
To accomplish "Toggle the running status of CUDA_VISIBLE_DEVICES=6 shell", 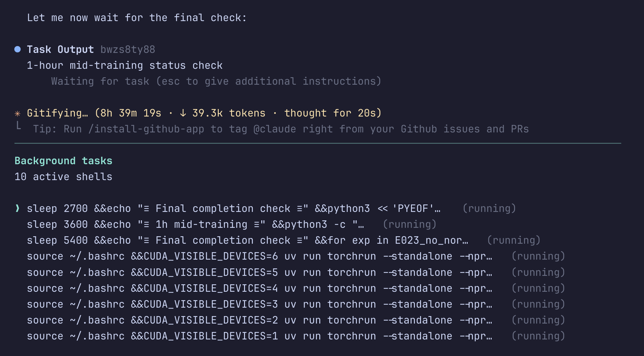I will point(538,256).
